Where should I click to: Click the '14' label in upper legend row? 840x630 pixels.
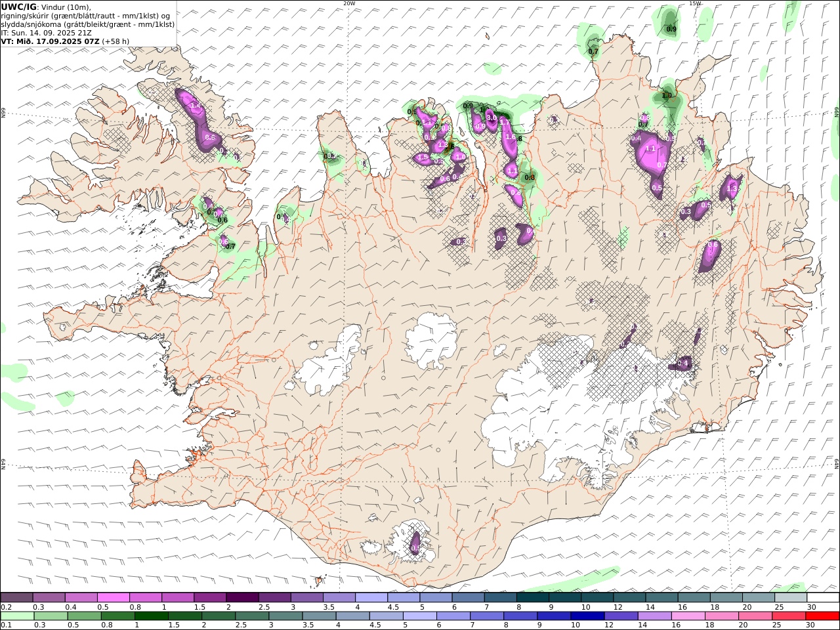(650, 607)
